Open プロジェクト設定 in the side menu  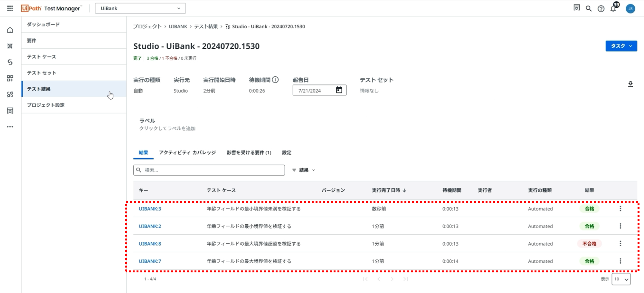[74, 105]
